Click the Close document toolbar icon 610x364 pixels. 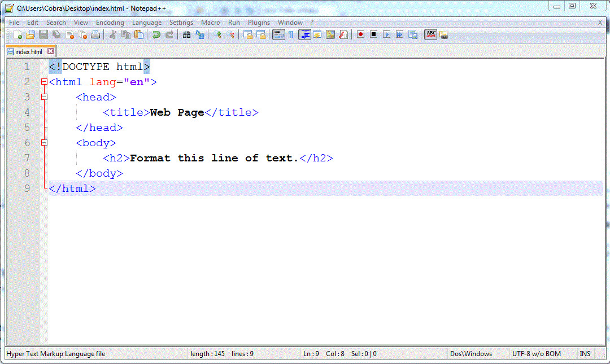69,34
